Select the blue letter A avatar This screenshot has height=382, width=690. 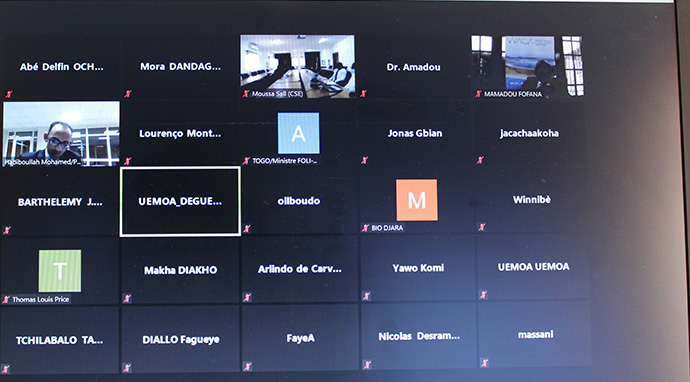[x=298, y=133]
